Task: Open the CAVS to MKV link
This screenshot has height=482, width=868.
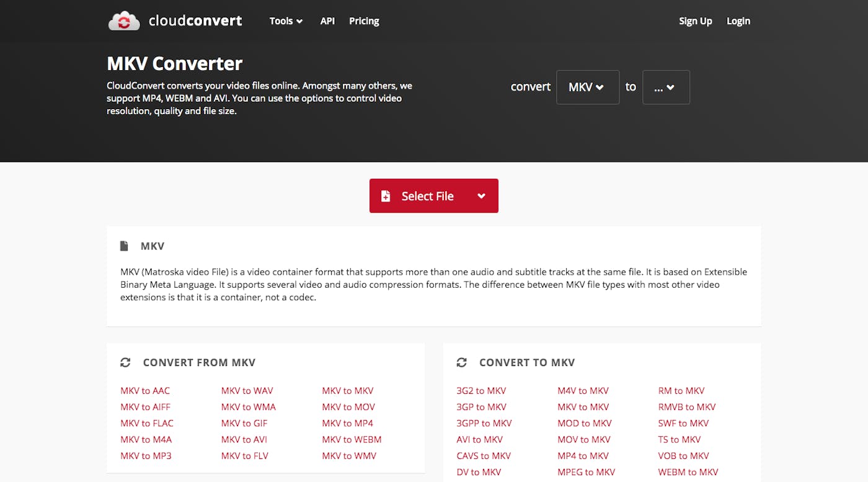Action: [484, 456]
